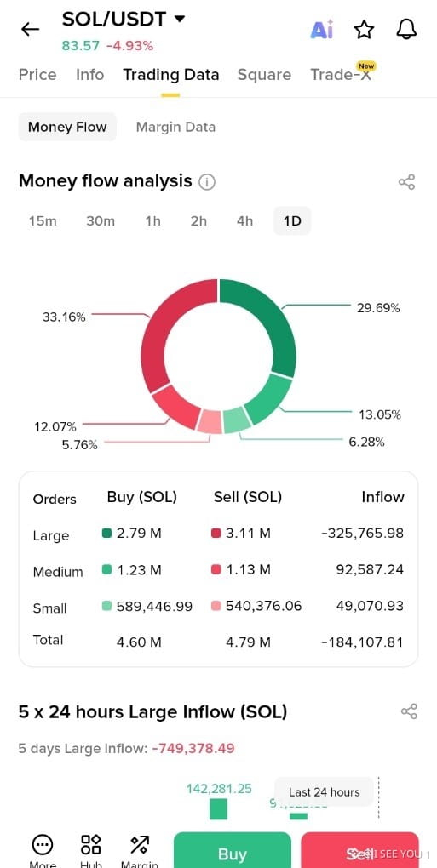Tap the green Buy button
Screen dimensions: 437x868
coord(232,850)
